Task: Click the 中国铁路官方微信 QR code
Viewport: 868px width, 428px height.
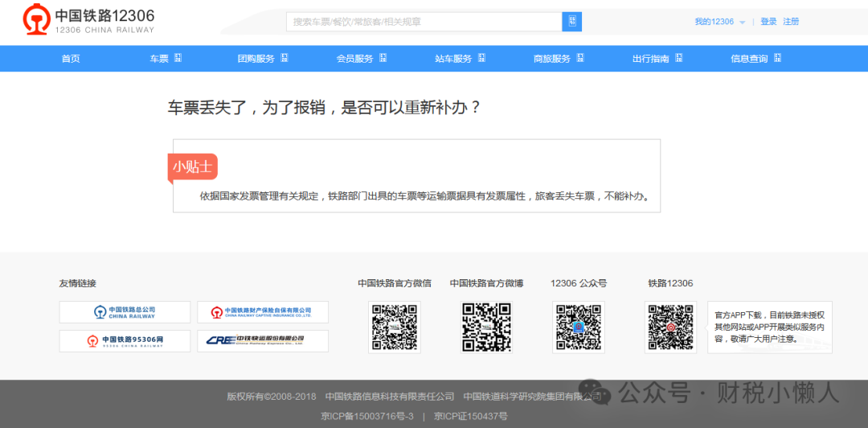Action: (395, 327)
